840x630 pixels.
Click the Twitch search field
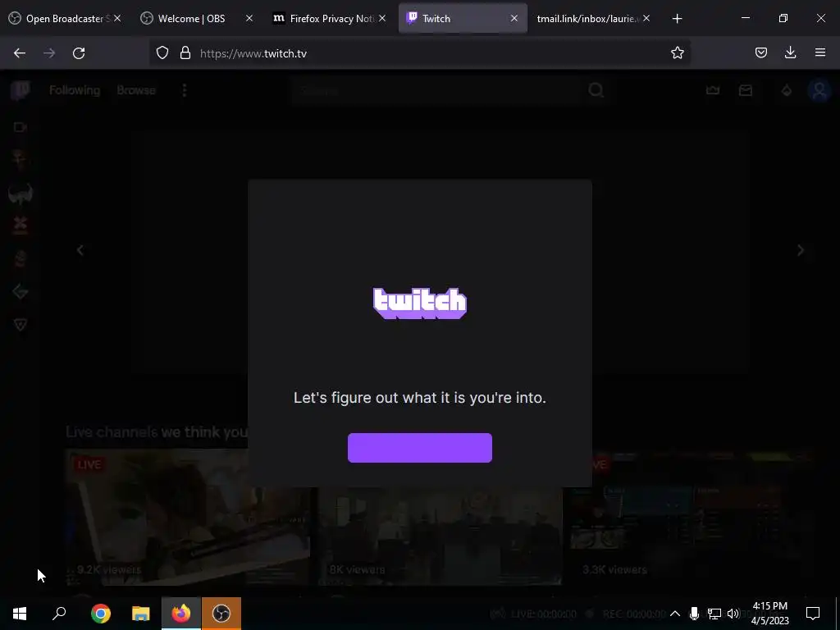pos(436,90)
